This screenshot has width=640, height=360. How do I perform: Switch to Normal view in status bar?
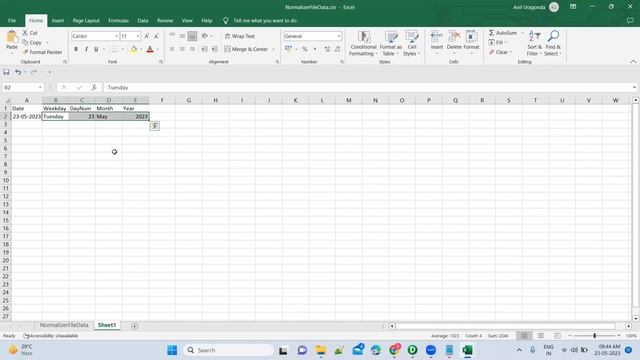tap(524, 336)
